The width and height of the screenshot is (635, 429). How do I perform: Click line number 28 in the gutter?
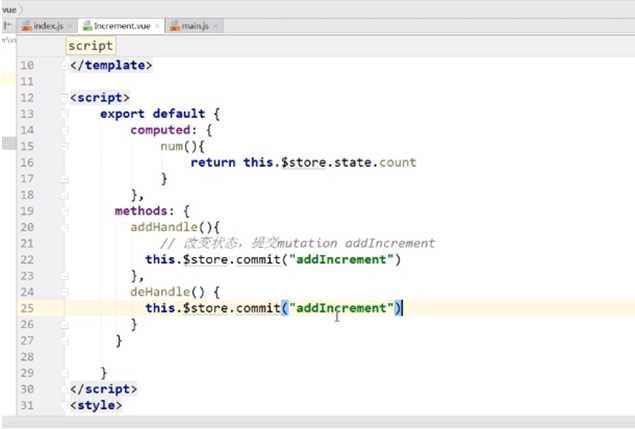tap(27, 357)
